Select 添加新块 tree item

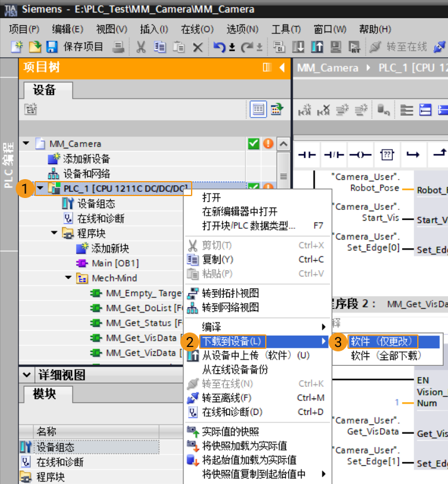coord(110,248)
